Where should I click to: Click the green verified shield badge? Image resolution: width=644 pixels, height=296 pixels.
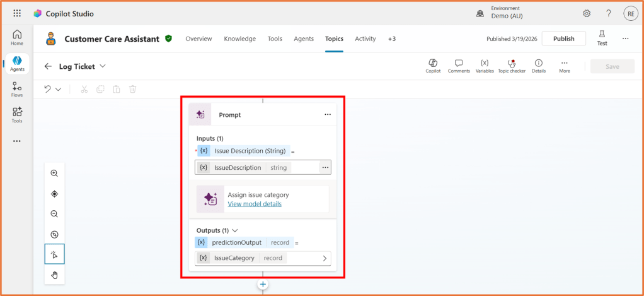(168, 38)
